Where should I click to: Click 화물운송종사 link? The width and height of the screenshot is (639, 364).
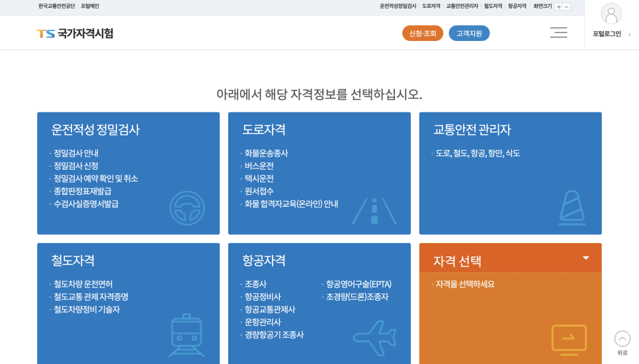click(266, 153)
